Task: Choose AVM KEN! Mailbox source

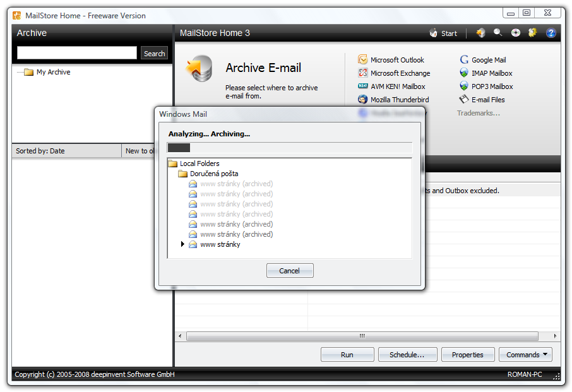Action: 398,86
